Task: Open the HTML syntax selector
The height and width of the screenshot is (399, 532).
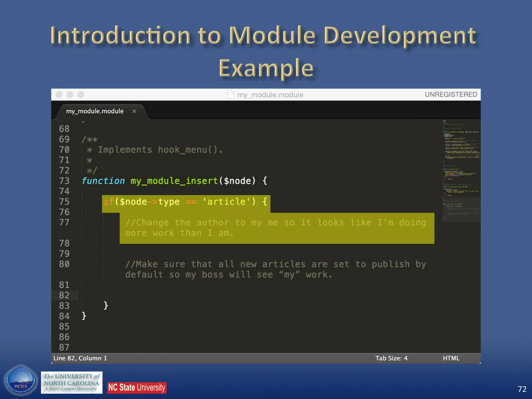Action: (x=451, y=358)
